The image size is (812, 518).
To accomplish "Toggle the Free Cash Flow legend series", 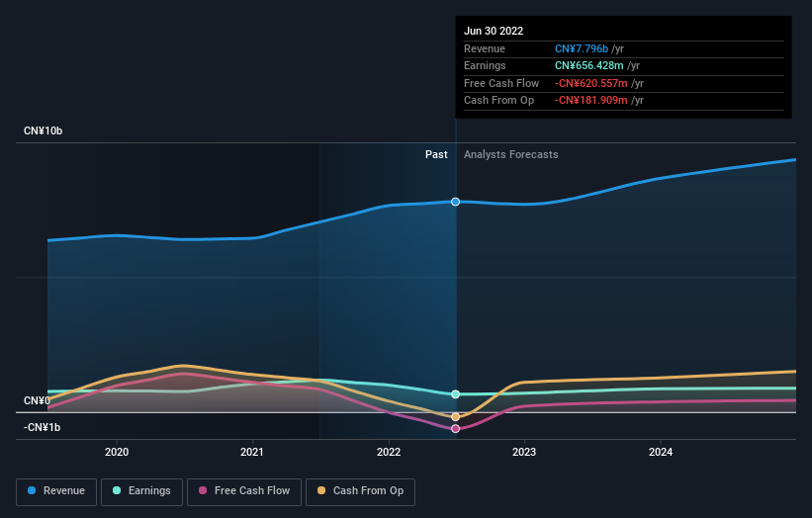I will click(244, 491).
